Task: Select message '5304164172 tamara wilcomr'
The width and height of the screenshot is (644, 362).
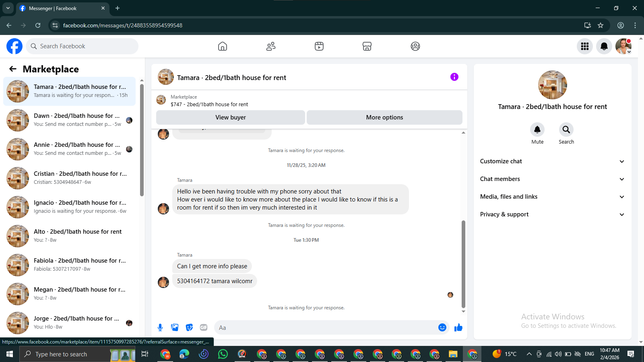Action: (215, 281)
